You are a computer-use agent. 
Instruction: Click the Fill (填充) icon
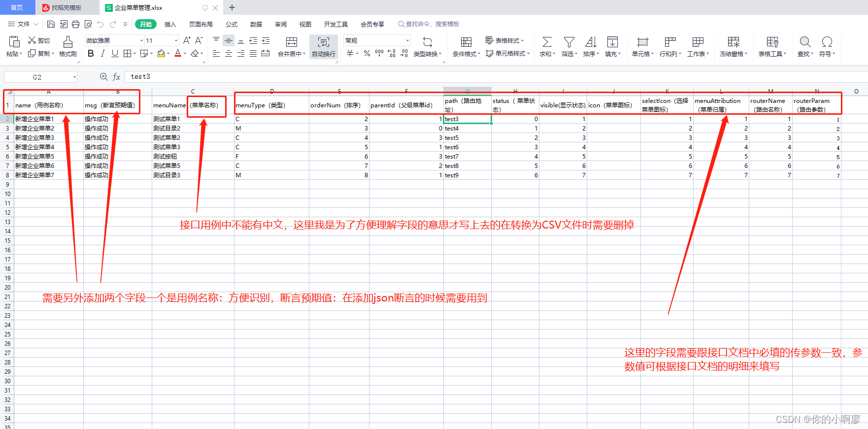coord(612,42)
